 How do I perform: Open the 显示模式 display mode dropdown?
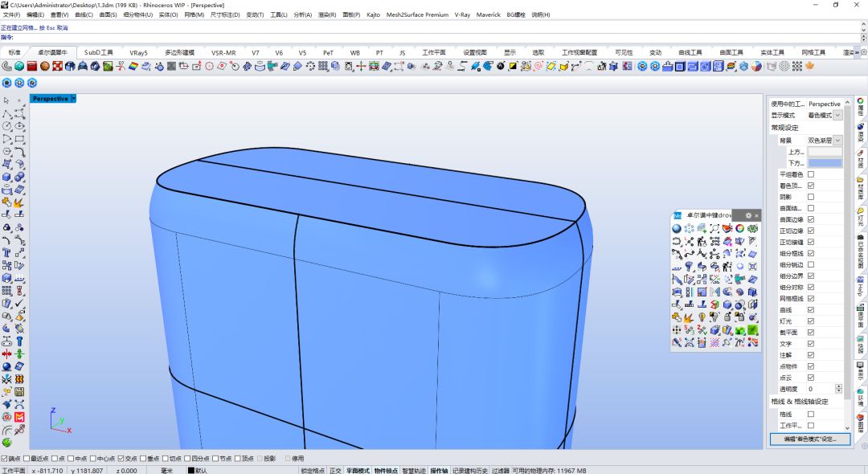837,116
